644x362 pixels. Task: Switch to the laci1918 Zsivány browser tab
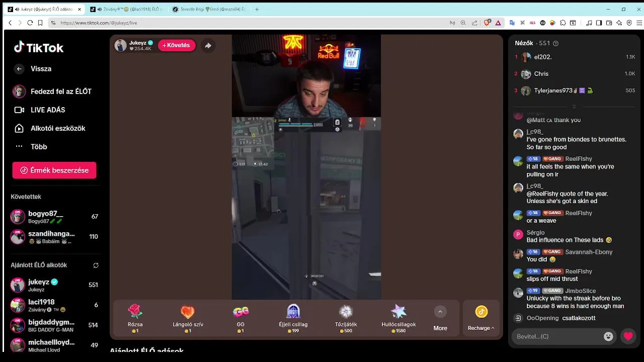click(x=126, y=9)
